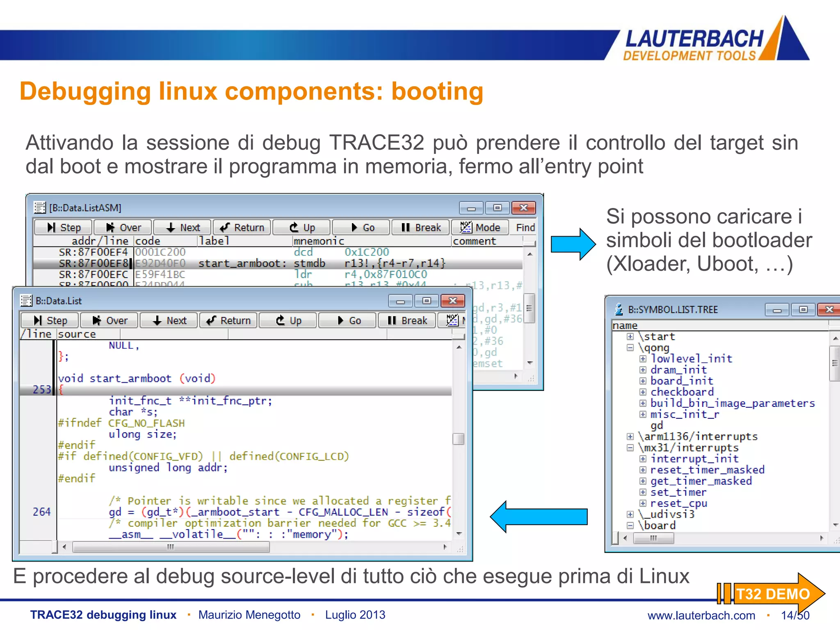
Task: Click Over in the B::Data.List window
Action: (109, 320)
